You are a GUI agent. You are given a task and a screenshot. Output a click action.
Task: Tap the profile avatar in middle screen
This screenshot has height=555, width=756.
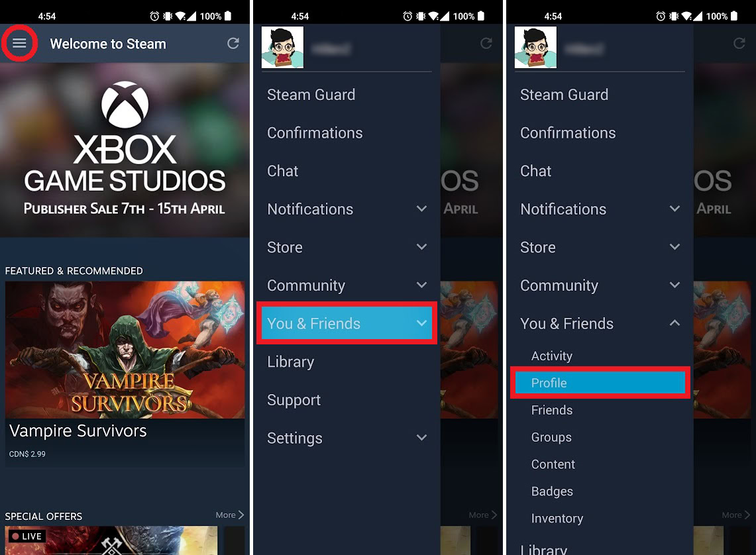(282, 47)
